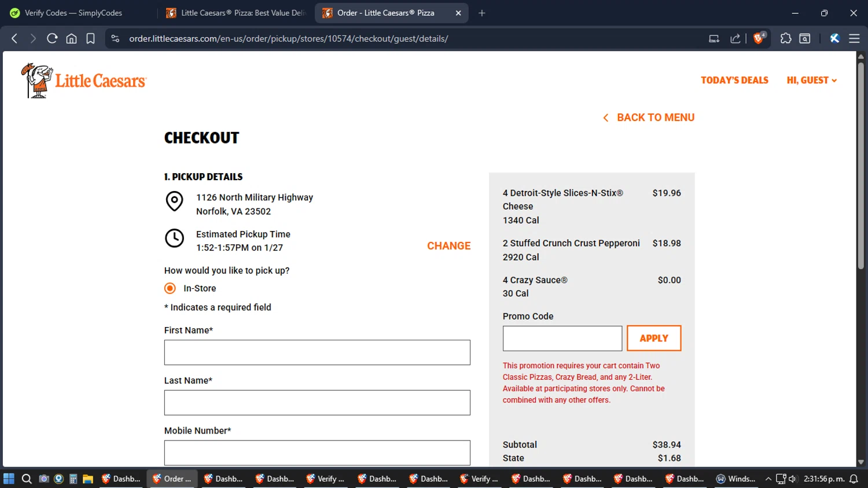Click the page vertical scrollbar thumb
This screenshot has height=488, width=868.
click(861, 165)
